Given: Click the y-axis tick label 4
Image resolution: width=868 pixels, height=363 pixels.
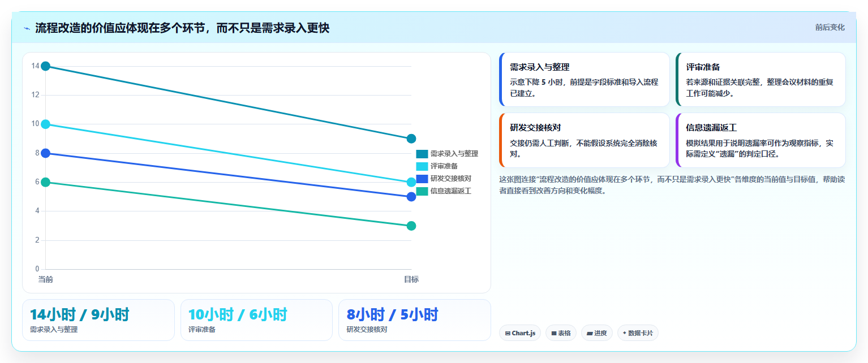Looking at the screenshot, I should [37, 211].
